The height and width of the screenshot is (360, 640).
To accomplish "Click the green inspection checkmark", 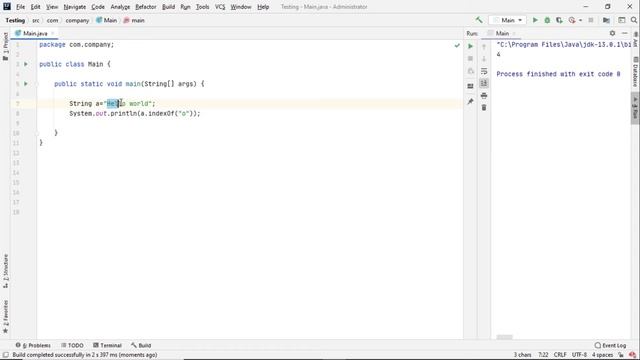I will pos(457,45).
